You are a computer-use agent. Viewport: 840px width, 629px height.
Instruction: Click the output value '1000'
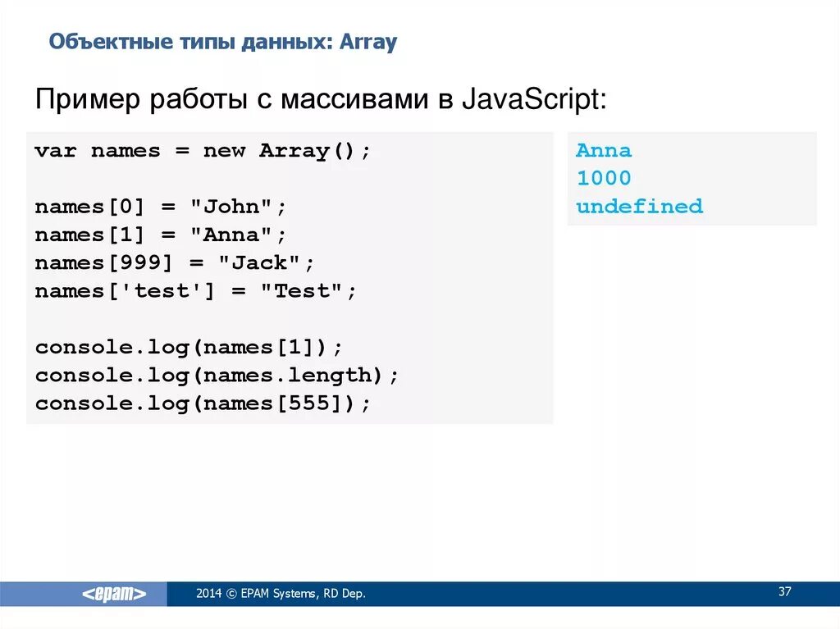(604, 179)
